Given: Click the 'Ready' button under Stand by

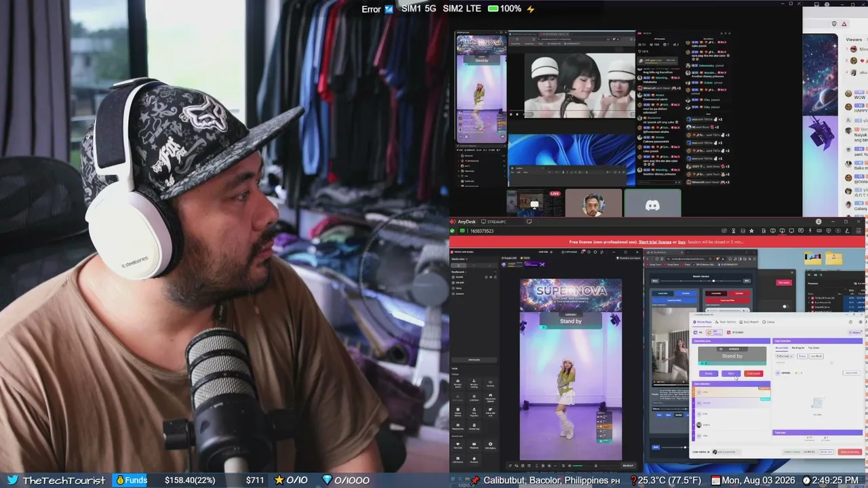Looking at the screenshot, I should (x=709, y=373).
